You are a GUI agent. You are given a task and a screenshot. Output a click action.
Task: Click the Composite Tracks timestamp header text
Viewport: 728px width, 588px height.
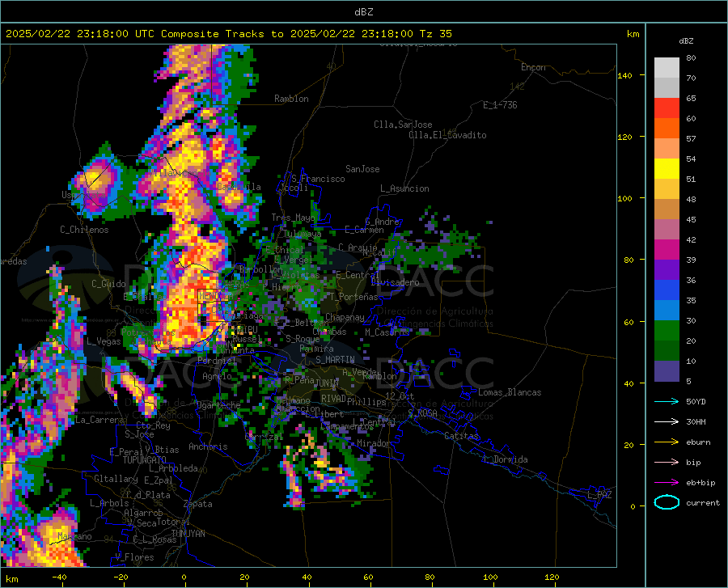[x=228, y=33]
